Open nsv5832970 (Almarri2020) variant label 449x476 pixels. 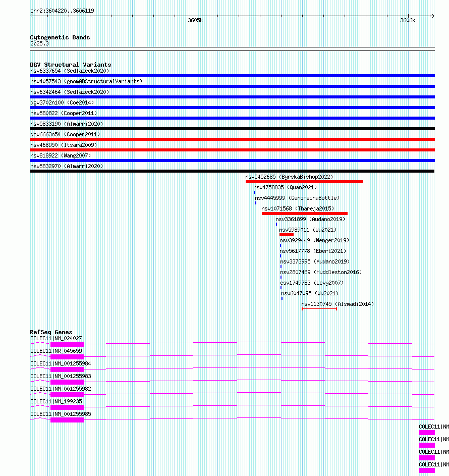click(67, 167)
